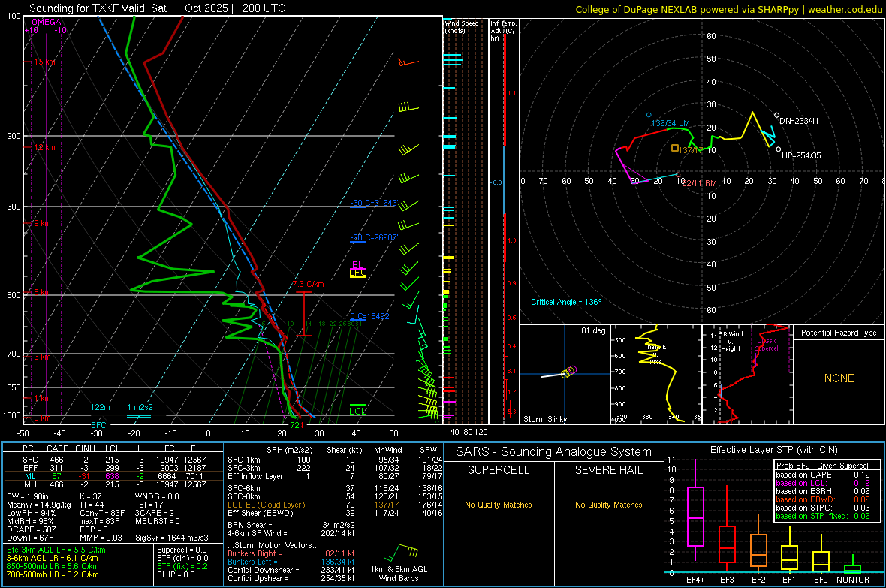Click the SigSvr = 1644 m3/s3 value

click(x=172, y=538)
